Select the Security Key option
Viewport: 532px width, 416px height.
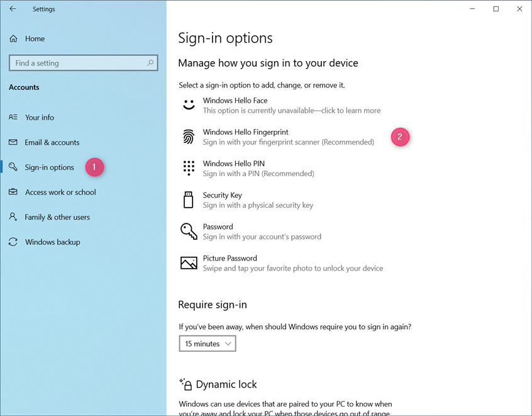(248, 200)
